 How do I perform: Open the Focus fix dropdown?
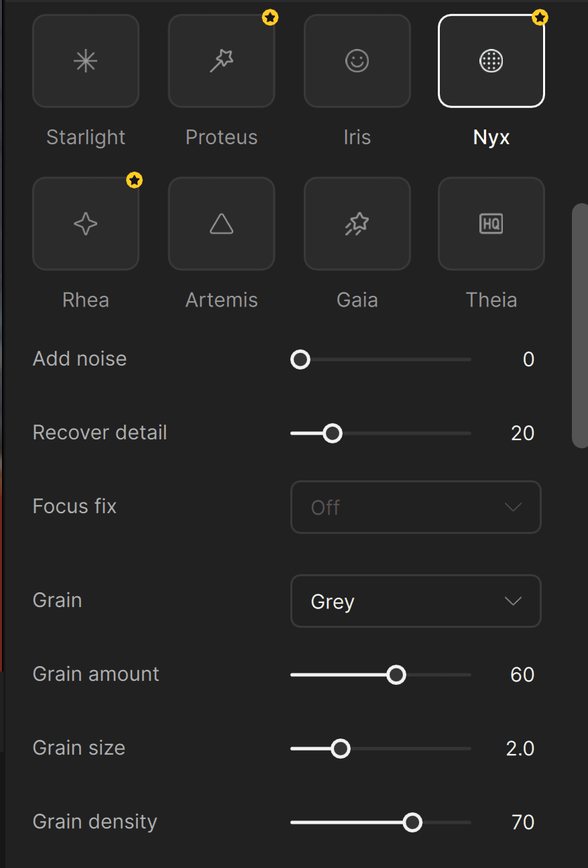[416, 507]
